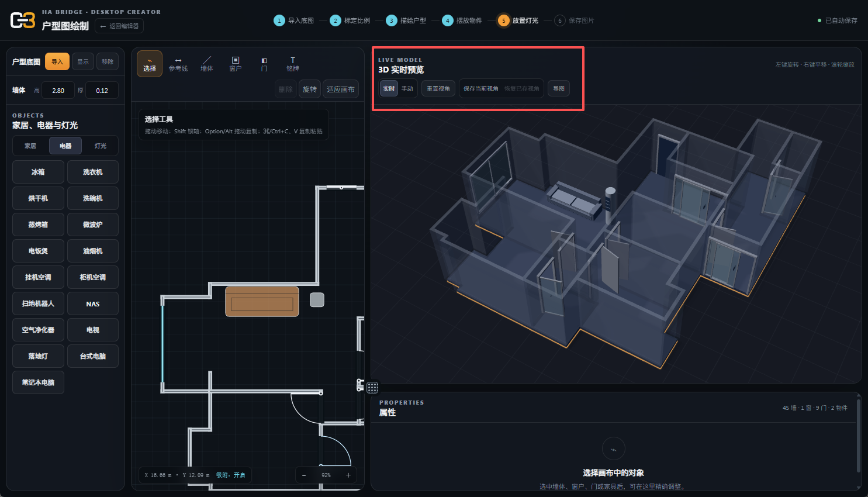Pick the 参考线 reference line tool
This screenshot has width=868, height=497.
(178, 64)
